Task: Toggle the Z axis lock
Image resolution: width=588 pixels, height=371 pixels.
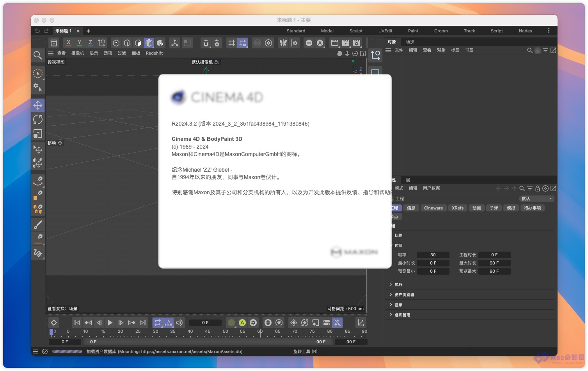Action: (x=91, y=43)
